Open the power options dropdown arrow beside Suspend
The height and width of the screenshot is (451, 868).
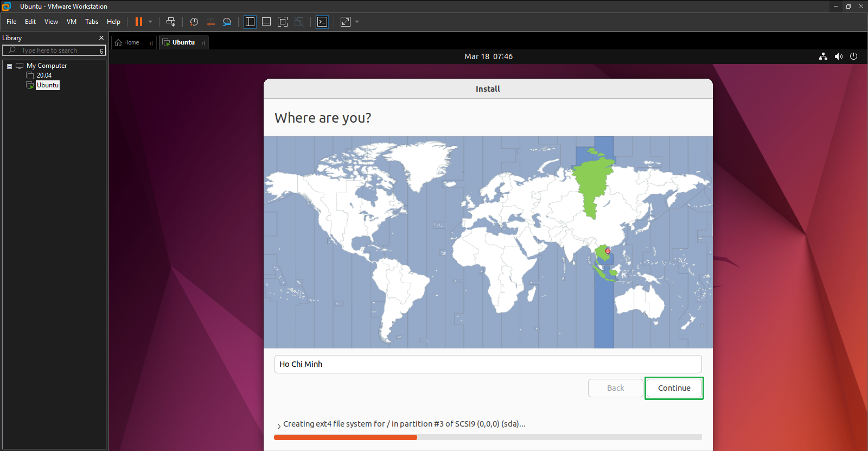coord(150,22)
